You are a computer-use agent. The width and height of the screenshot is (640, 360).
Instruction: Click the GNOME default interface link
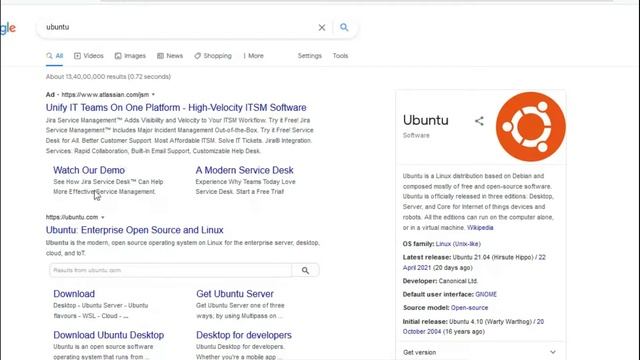pos(486,294)
